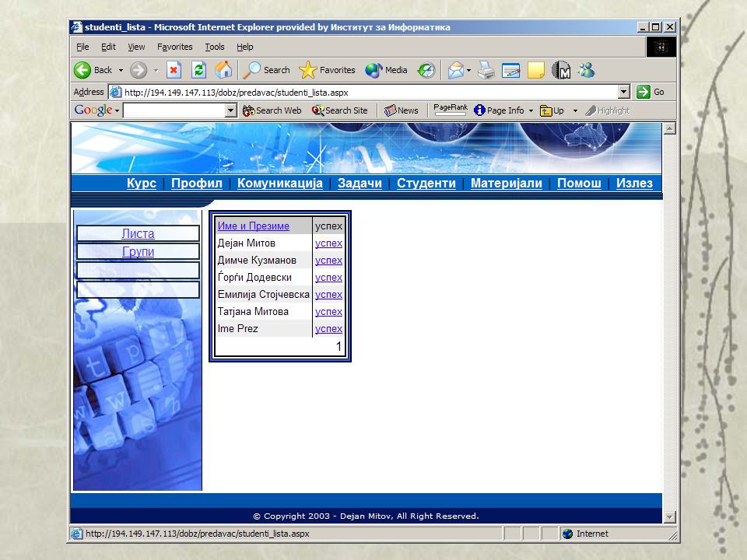The height and width of the screenshot is (560, 747).
Task: Click the Излез logout link
Action: point(635,184)
